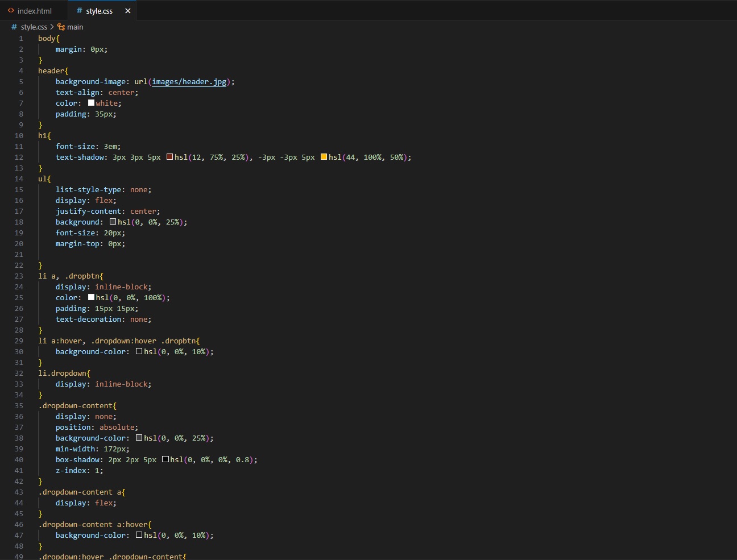This screenshot has height=560, width=737.
Task: Click 'li a, .dropbtn' selector
Action: tap(69, 276)
